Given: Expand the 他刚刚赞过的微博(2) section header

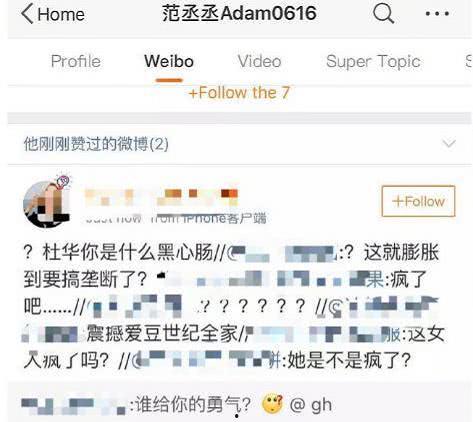Looking at the screenshot, I should pyautogui.click(x=239, y=144).
